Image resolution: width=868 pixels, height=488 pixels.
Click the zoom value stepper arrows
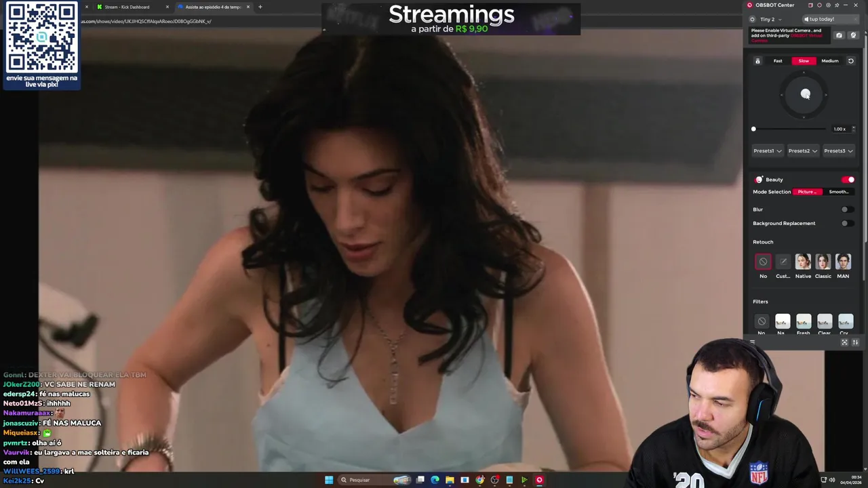coord(853,129)
